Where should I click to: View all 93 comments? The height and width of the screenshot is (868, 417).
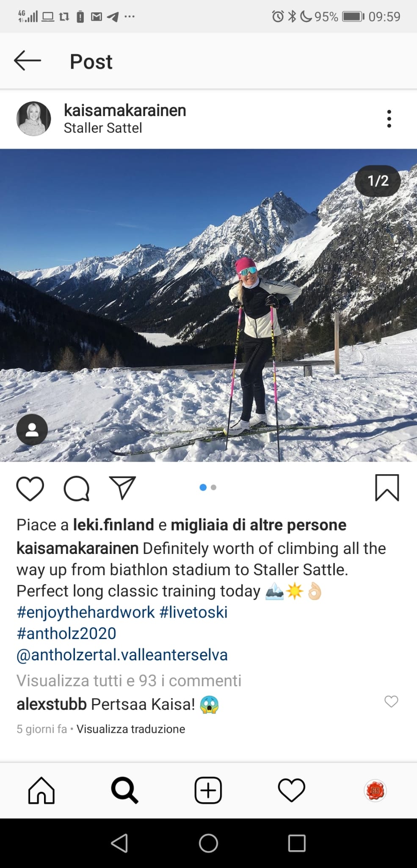(x=129, y=681)
